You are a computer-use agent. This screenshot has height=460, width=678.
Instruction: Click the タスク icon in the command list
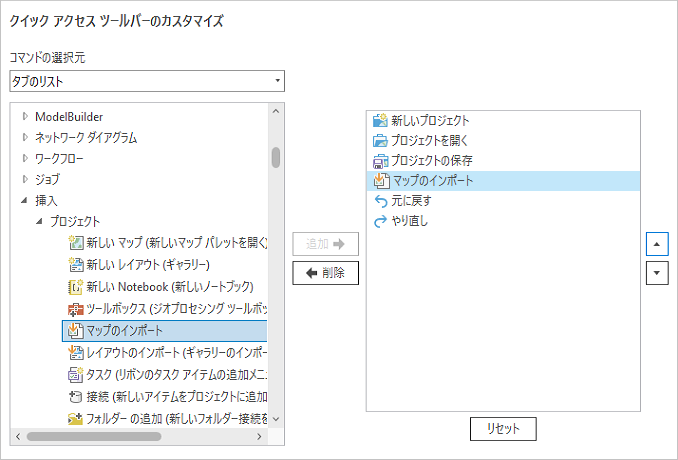click(x=75, y=374)
